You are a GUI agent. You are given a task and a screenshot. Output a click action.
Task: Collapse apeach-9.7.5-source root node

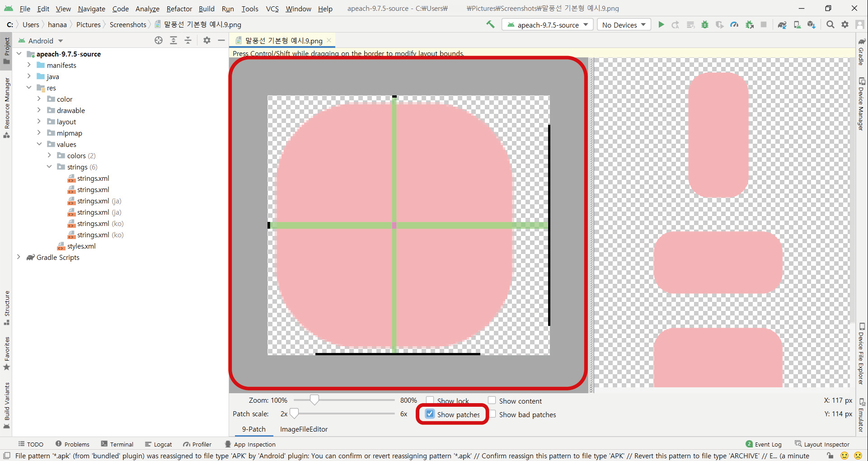(x=19, y=54)
